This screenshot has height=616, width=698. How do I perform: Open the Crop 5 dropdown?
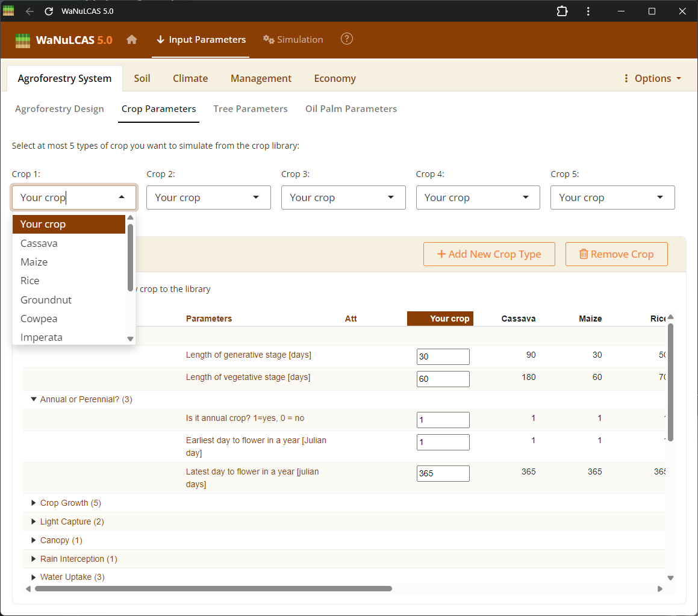(x=612, y=198)
